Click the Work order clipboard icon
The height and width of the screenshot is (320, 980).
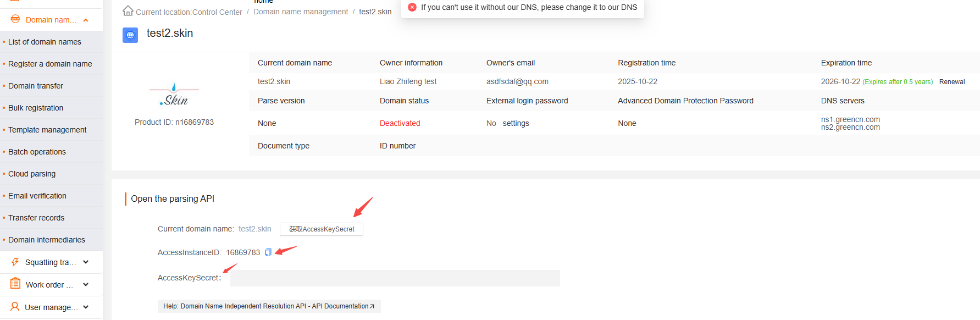[x=15, y=284]
